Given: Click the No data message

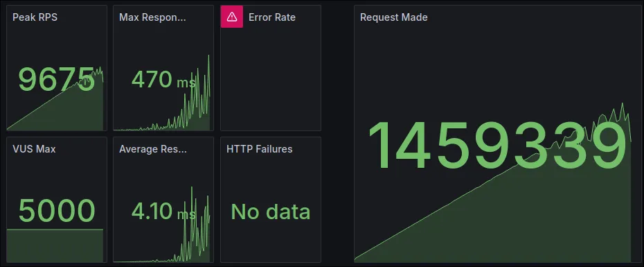Looking at the screenshot, I should point(271,212).
